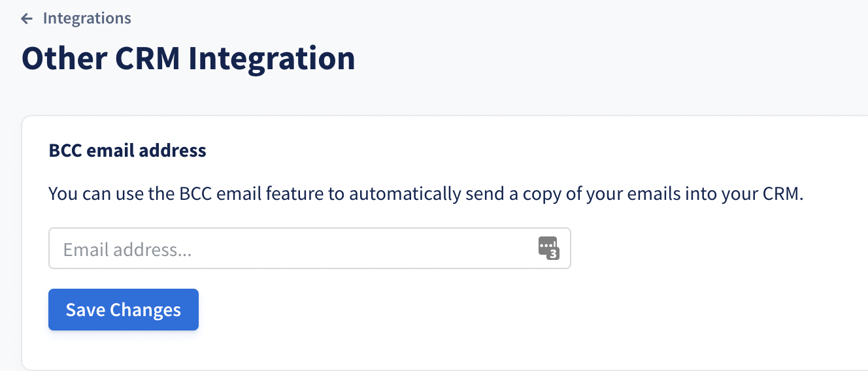
Task: Return to the Integrations list
Action: [87, 18]
